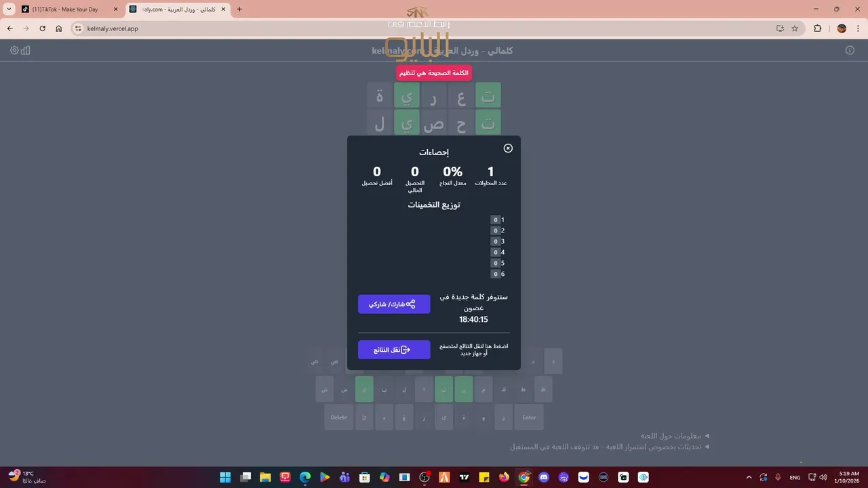Select the كلمالي - وردل العربية tab
The image size is (868, 488).
[x=178, y=9]
